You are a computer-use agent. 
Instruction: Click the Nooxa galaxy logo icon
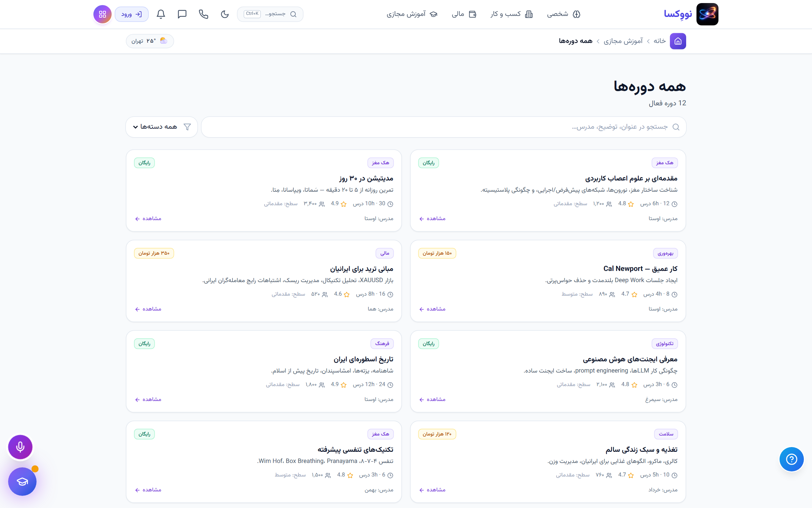pos(707,14)
